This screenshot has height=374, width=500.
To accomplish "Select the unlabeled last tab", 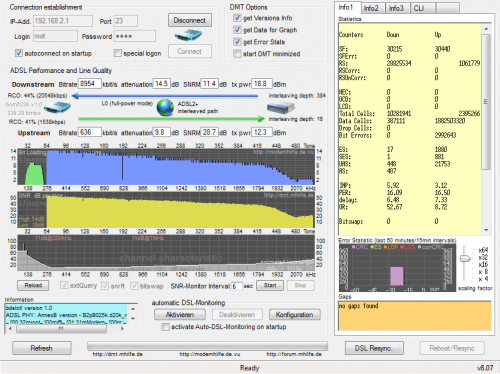I will pos(447,8).
